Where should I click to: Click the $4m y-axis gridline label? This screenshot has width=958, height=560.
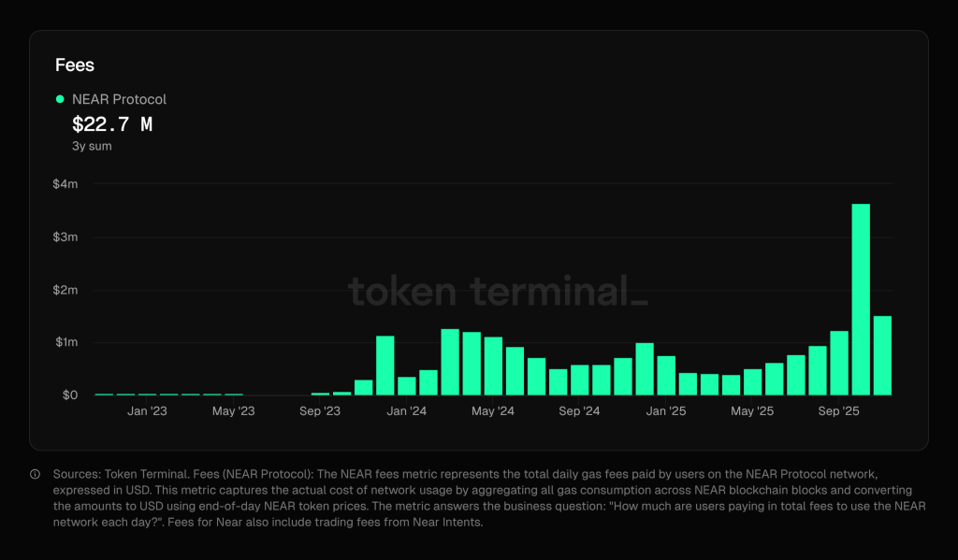tap(66, 184)
